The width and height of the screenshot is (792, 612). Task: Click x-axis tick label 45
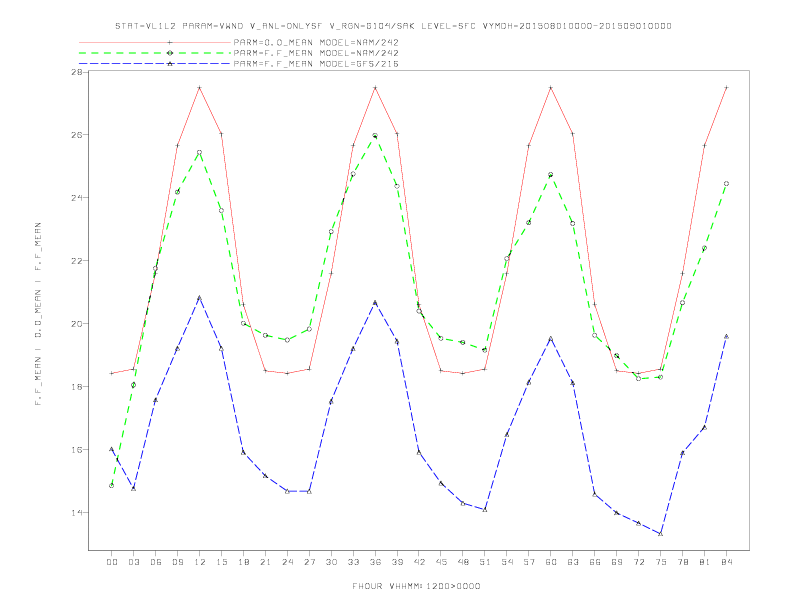[441, 562]
